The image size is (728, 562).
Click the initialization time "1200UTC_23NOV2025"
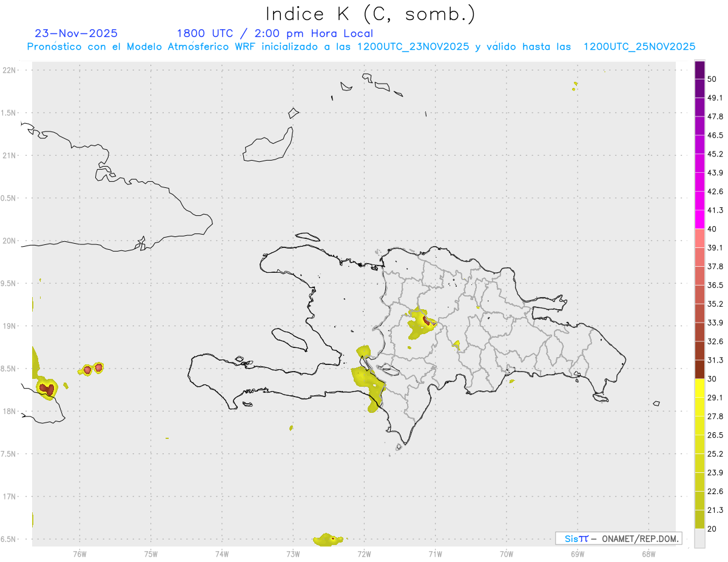(413, 47)
